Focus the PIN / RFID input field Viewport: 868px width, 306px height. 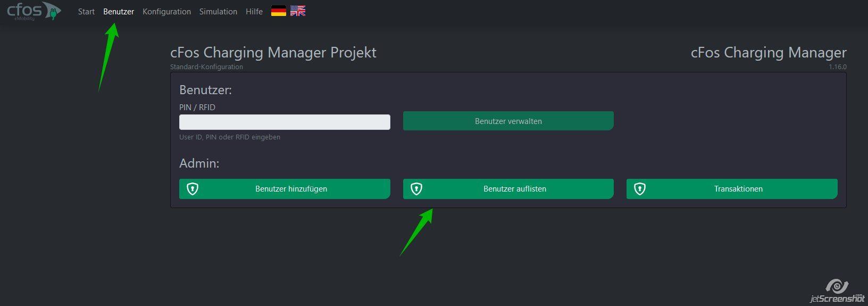click(x=285, y=122)
